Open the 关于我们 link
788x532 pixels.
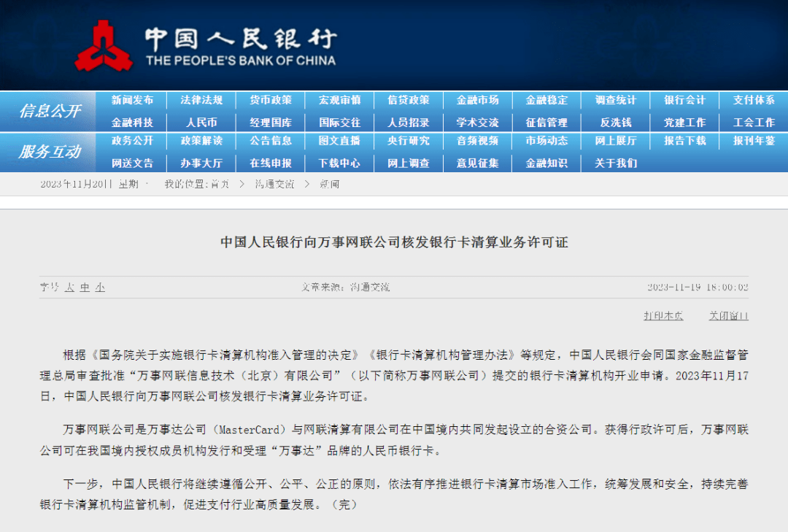pos(615,163)
